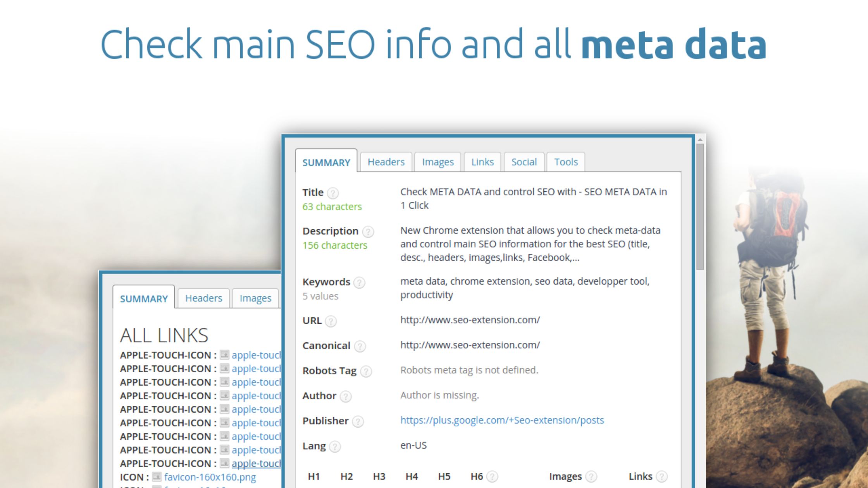Screen dimensions: 868x488
Task: Open the help icon next to Canonical
Action: tap(360, 346)
